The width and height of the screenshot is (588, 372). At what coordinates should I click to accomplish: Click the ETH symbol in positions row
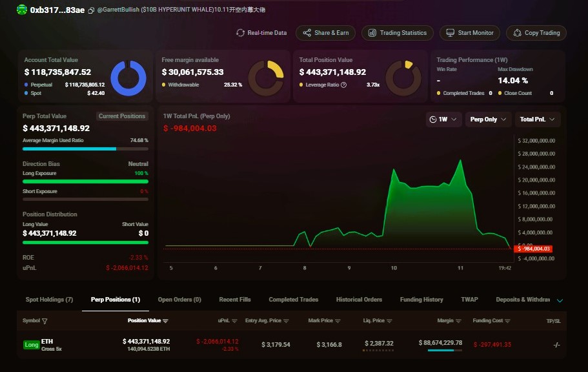tap(47, 341)
